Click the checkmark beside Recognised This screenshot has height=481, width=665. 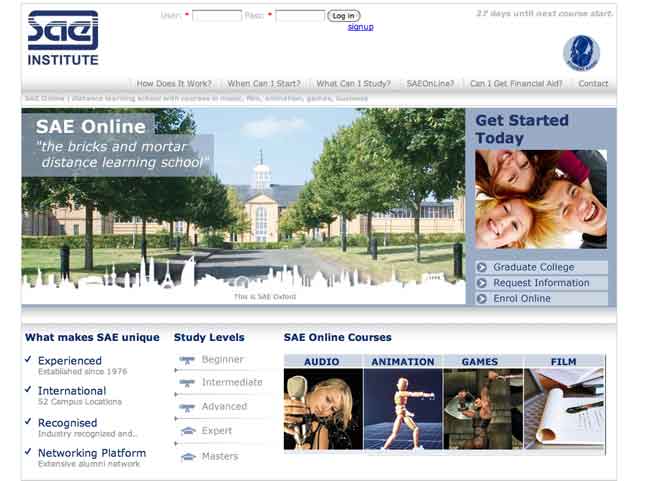[28, 421]
